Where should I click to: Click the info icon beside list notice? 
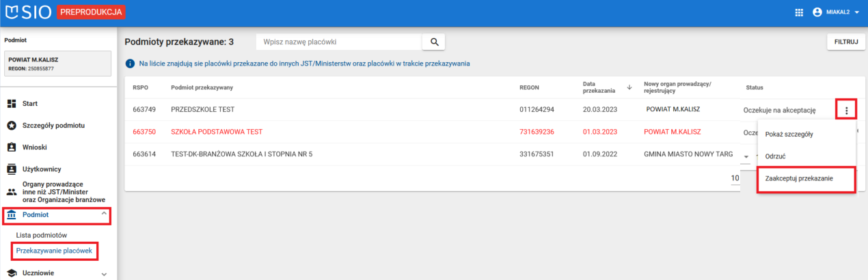pos(130,64)
